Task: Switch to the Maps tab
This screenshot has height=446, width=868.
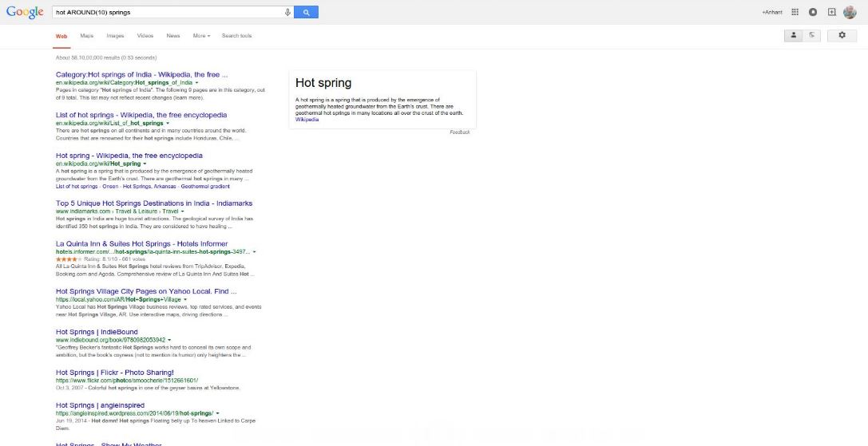Action: [x=87, y=36]
